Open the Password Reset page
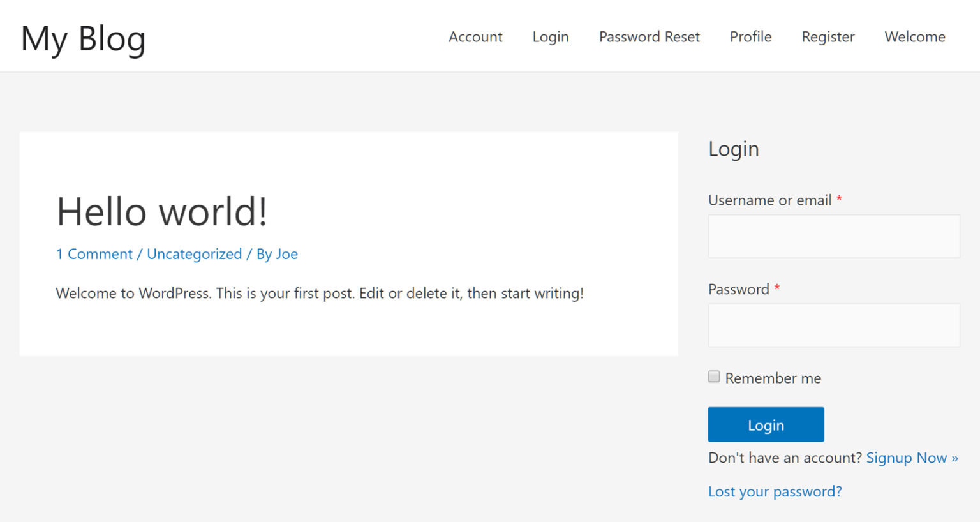Viewport: 980px width, 522px height. pyautogui.click(x=648, y=36)
